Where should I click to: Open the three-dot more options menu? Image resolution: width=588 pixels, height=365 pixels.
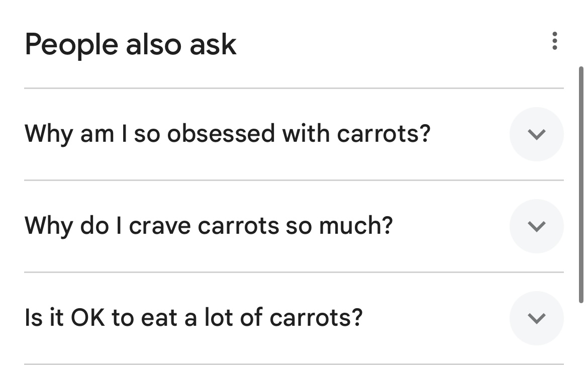coord(554,41)
